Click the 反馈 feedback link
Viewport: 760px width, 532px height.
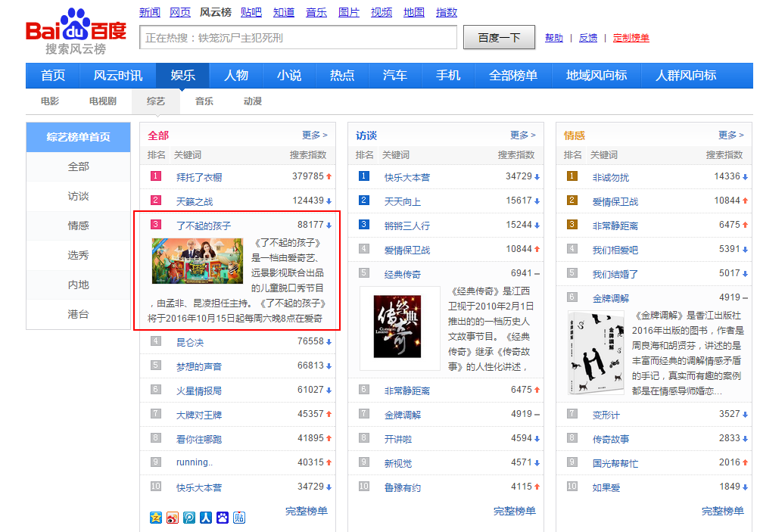point(588,38)
